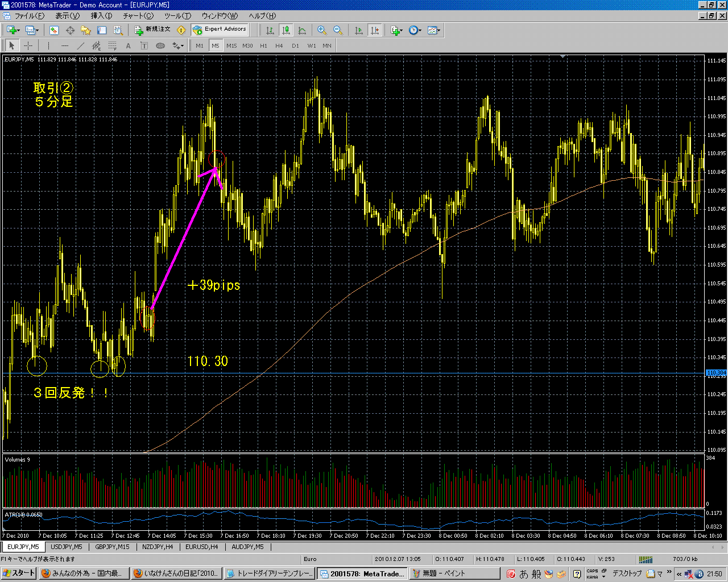Toggle the Expert Advisors button

pyautogui.click(x=220, y=30)
